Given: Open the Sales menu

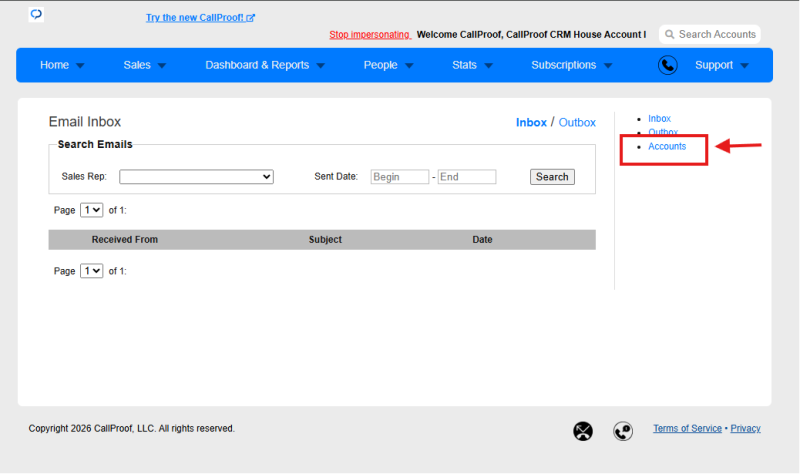Looking at the screenshot, I should tap(137, 65).
